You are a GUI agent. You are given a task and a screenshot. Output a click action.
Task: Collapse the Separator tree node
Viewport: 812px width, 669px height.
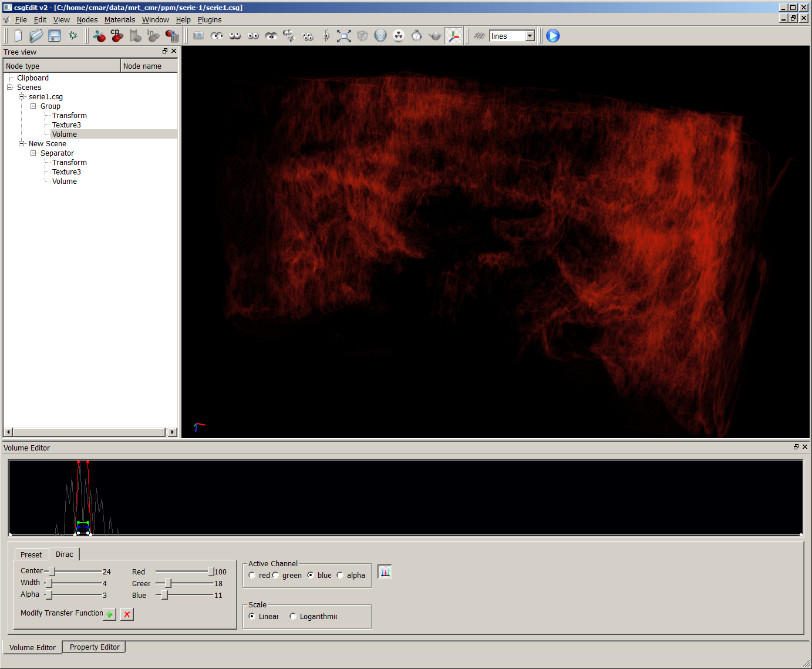click(33, 153)
